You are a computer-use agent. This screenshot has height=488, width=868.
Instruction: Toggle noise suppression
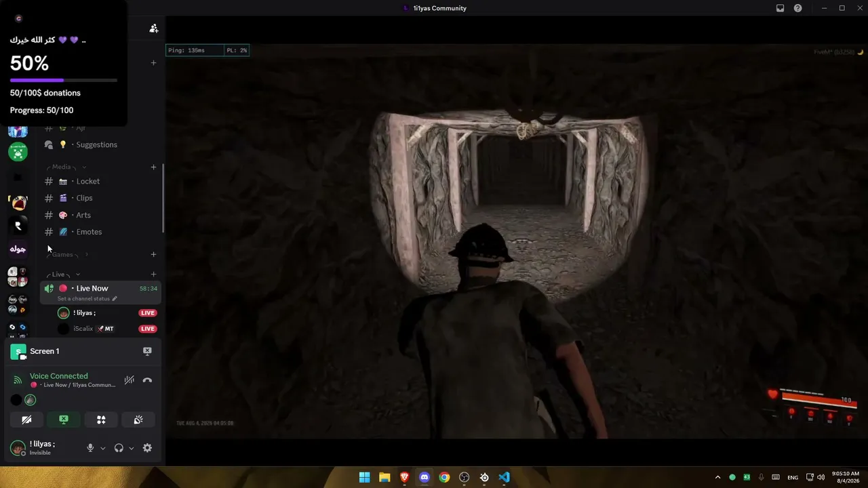point(129,380)
